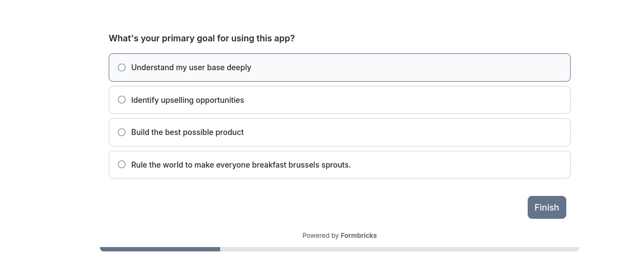The height and width of the screenshot is (271, 644).
Task: Click the label text 'Build the best possible product'
Action: (187, 132)
